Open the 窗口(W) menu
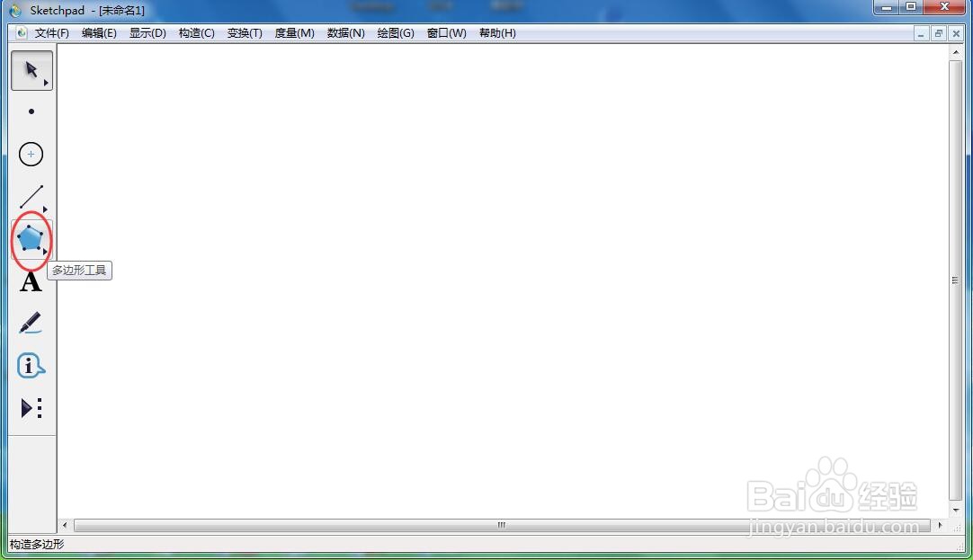Screen dimensions: 973x560 click(x=446, y=33)
